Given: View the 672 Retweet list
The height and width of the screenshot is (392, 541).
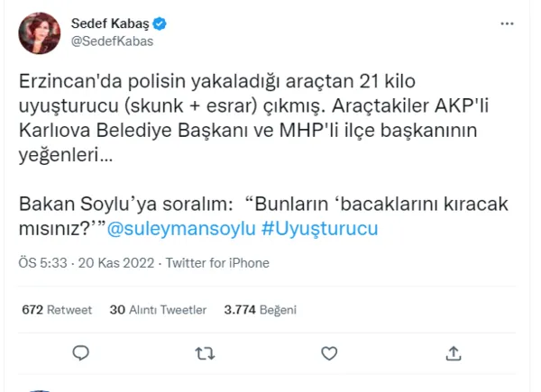Looking at the screenshot, I should click(57, 309).
